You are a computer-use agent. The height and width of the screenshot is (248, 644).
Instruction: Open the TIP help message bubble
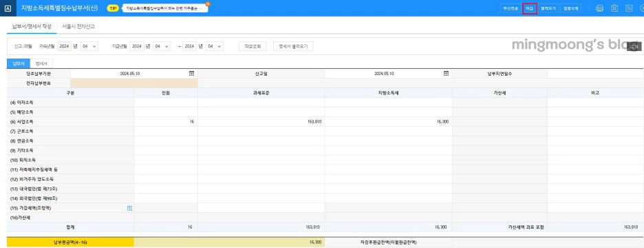click(165, 9)
